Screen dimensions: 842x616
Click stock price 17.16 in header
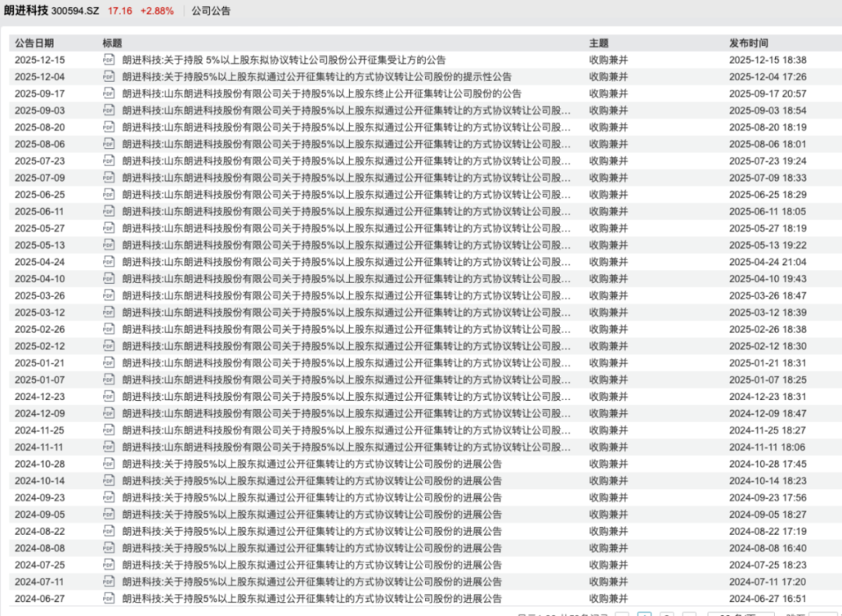pos(120,11)
